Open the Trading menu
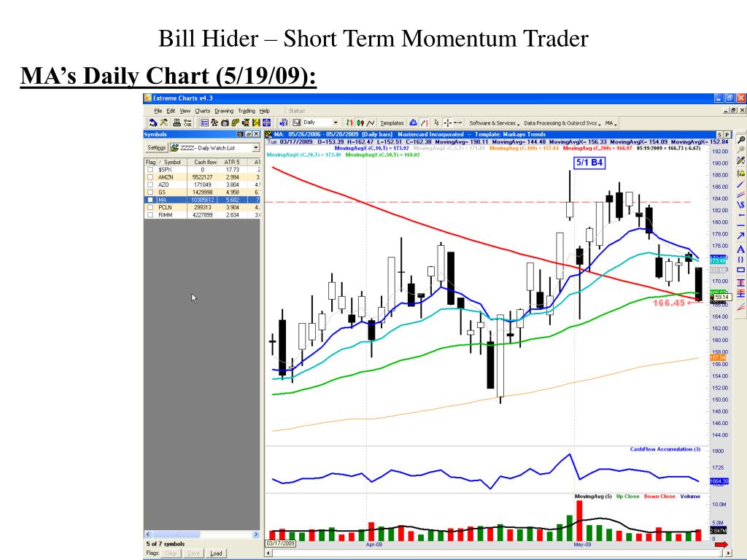Viewport: 747px width, 560px height. pyautogui.click(x=247, y=111)
